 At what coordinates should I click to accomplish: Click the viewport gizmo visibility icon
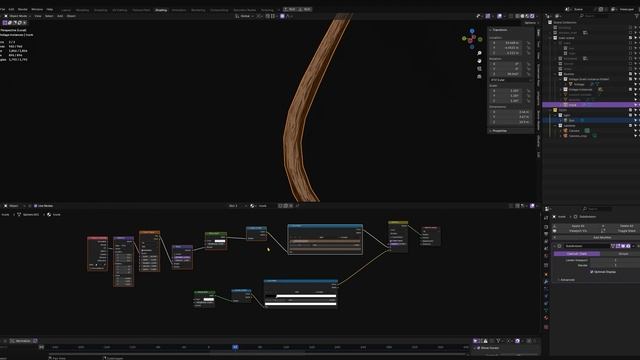pyautogui.click(x=488, y=16)
